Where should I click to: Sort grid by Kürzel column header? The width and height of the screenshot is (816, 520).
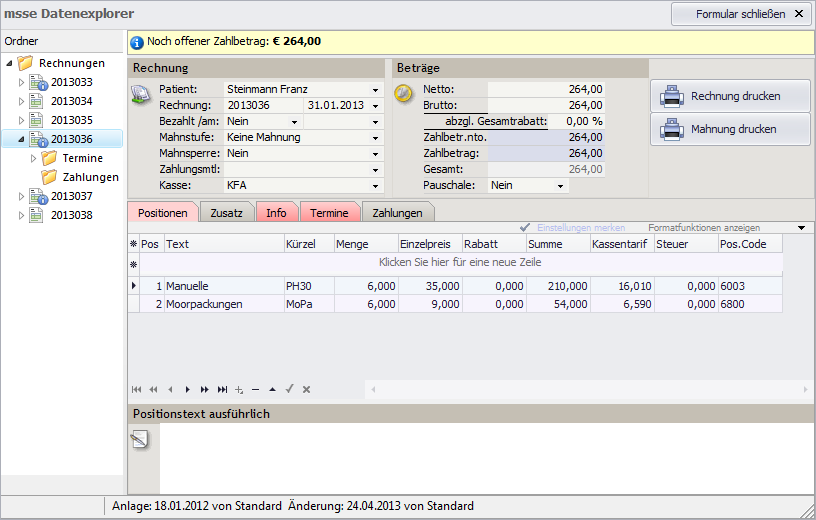pyautogui.click(x=309, y=244)
